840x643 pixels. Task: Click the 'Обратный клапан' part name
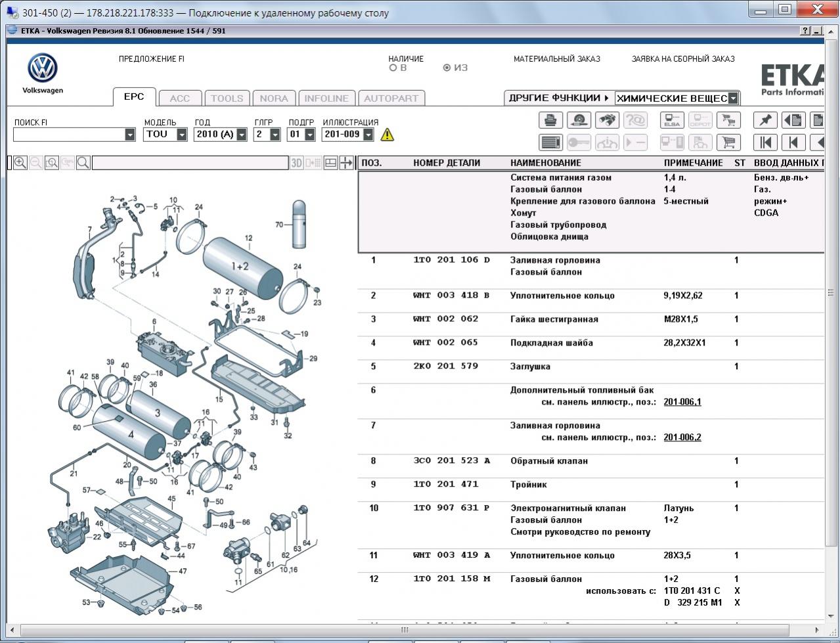(549, 461)
